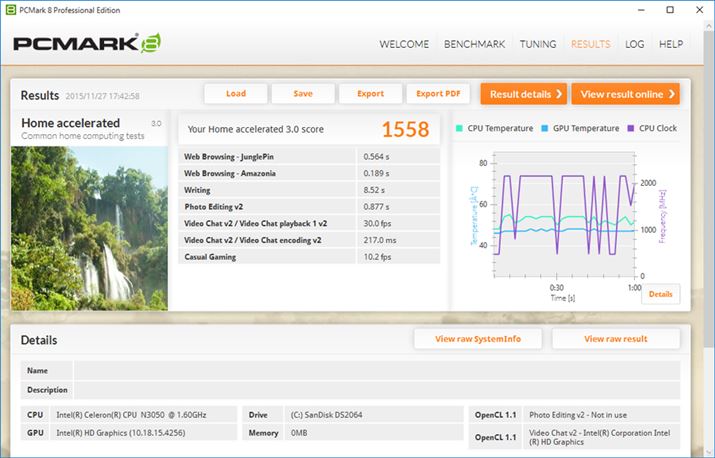Expand Result details
Viewport: 715px width, 458px height.
pos(523,94)
